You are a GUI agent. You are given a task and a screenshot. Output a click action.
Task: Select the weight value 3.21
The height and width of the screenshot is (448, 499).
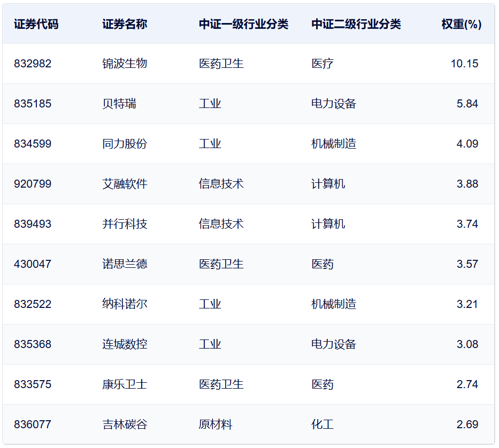coord(467,304)
